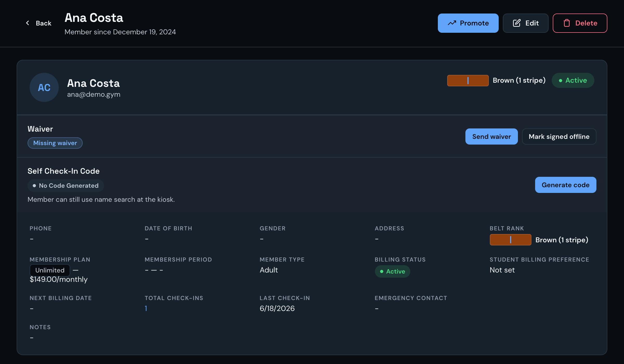Screen dimensions: 624x364
Task: Generate a self check-in code
Action: click(x=565, y=185)
